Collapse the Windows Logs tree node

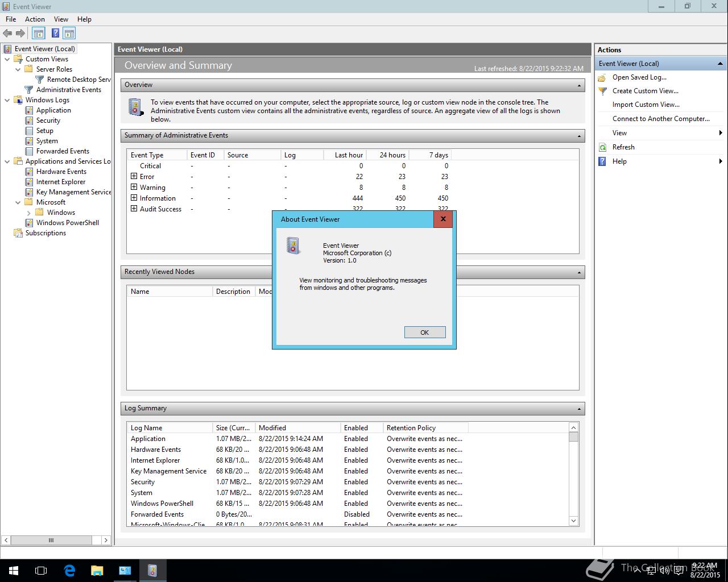7,100
